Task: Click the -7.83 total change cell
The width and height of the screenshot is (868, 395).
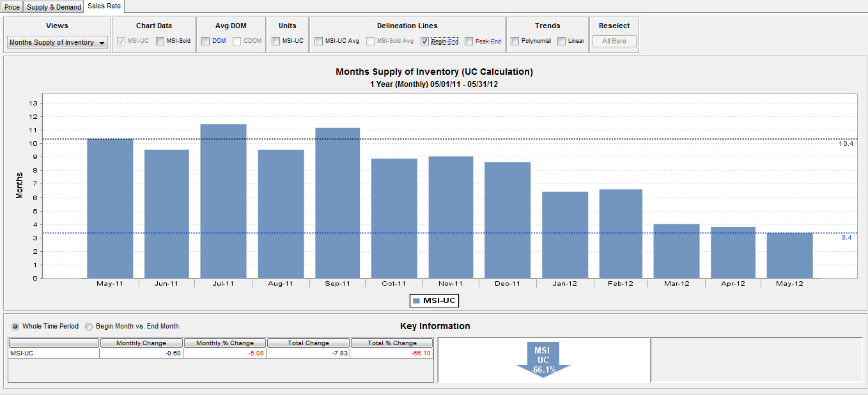Action: (x=309, y=353)
